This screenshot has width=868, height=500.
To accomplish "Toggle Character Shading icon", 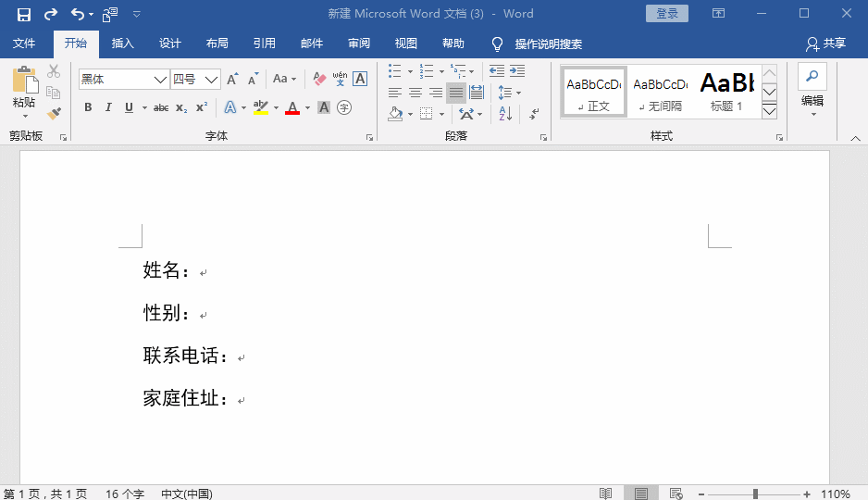I will coord(324,107).
